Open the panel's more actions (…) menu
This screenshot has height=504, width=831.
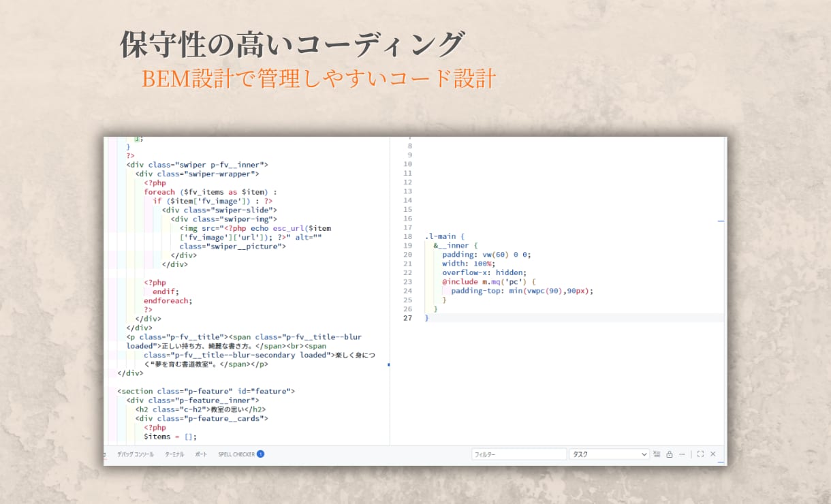(683, 454)
